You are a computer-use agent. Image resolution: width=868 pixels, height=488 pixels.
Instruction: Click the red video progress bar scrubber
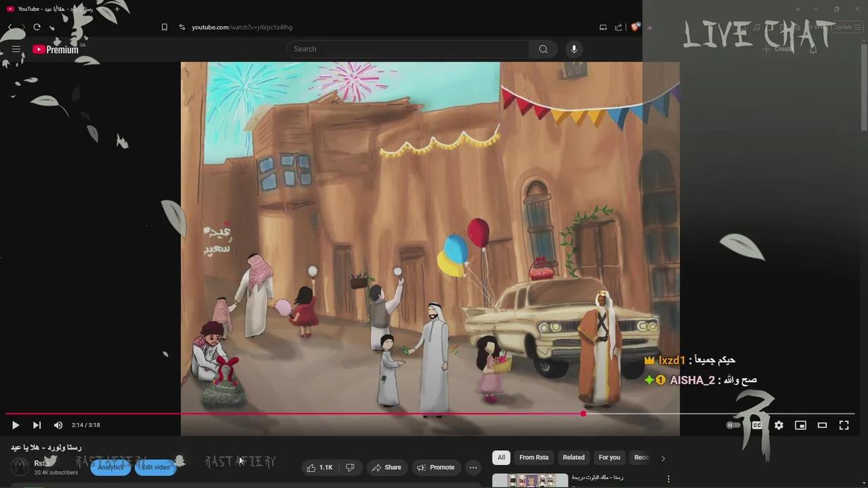coord(583,413)
